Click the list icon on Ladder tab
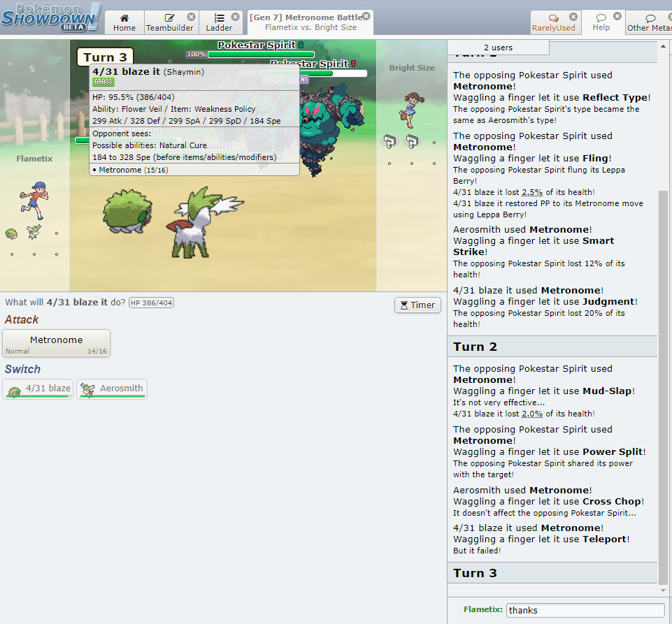Image resolution: width=672 pixels, height=624 pixels. tap(219, 17)
